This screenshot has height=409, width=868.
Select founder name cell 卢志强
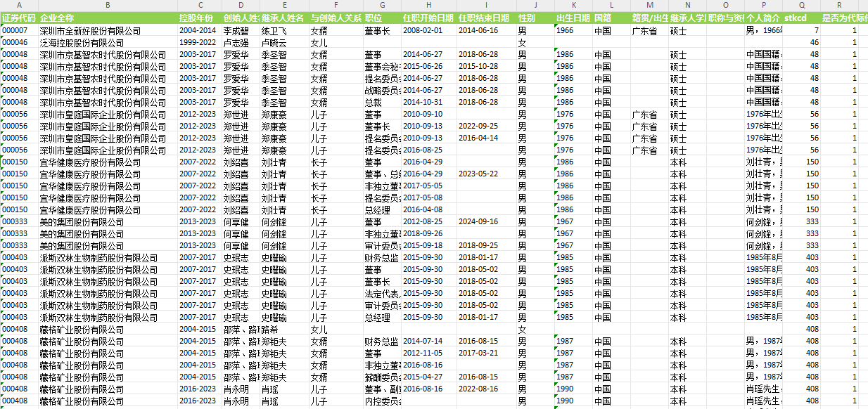[x=241, y=43]
